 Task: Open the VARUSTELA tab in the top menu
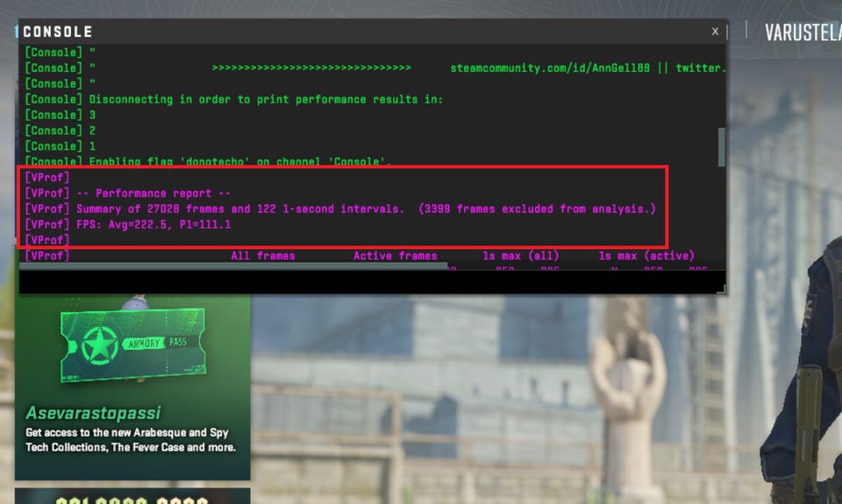(x=803, y=32)
